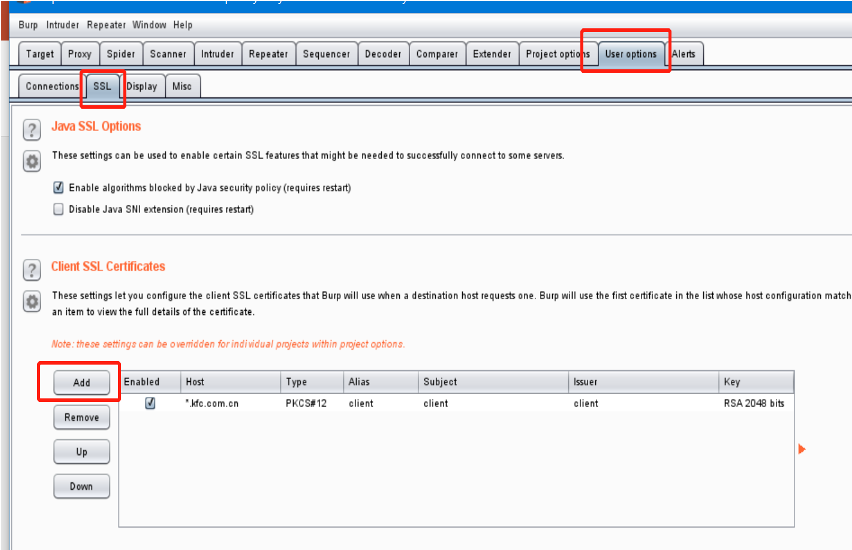Open the Burp menu

28,25
